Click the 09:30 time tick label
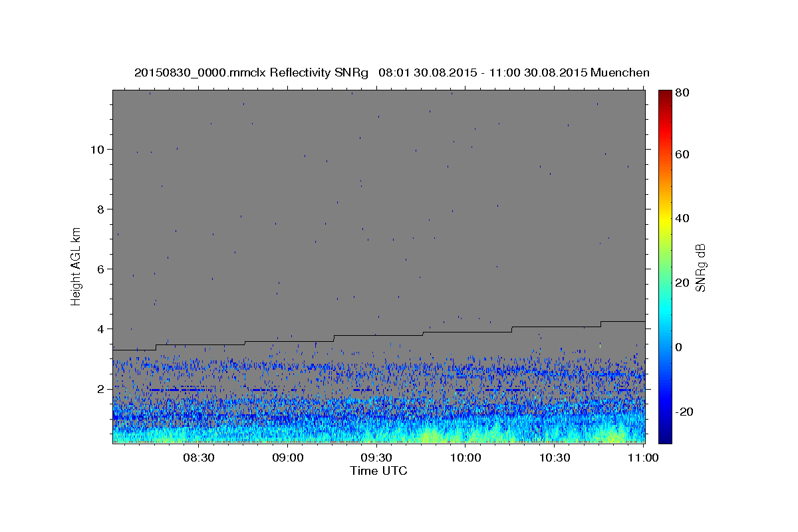Screen dimensions: 798x532 click(376, 458)
